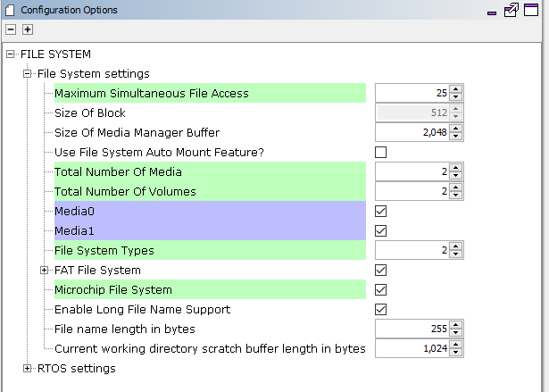The width and height of the screenshot is (549, 392).
Task: Enable Use File System Auto Mount Feature
Action: (381, 152)
